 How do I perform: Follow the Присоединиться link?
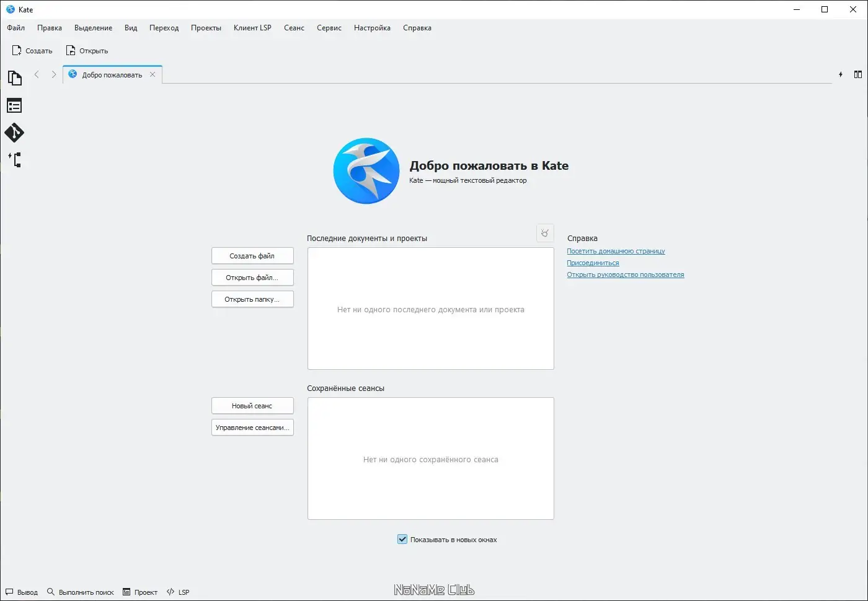(x=593, y=263)
